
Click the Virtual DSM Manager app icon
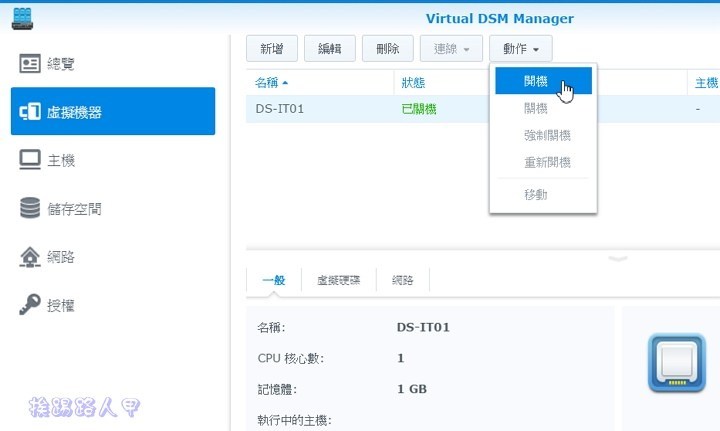22,19
